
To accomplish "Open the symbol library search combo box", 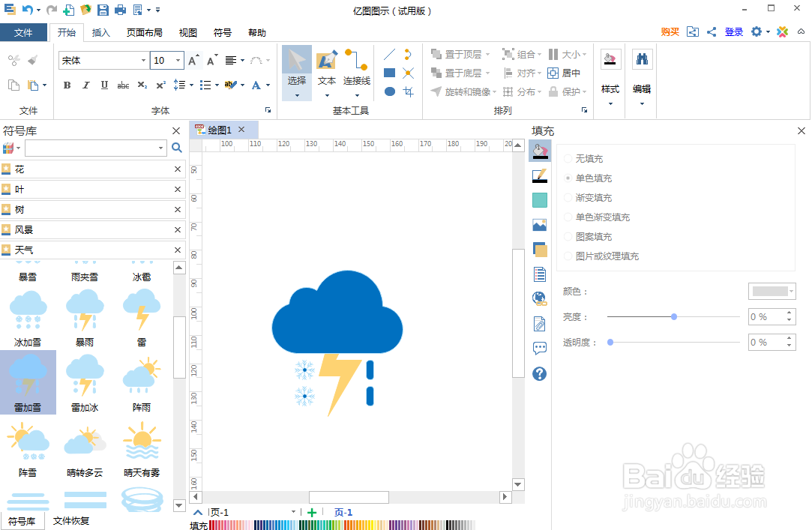I will click(x=96, y=148).
